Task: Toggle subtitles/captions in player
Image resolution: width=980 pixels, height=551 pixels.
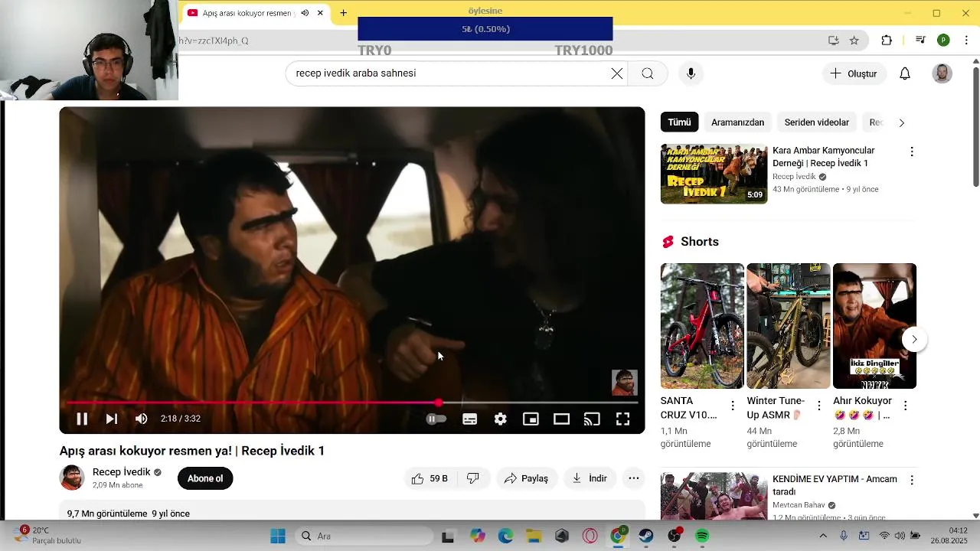Action: pos(470,419)
